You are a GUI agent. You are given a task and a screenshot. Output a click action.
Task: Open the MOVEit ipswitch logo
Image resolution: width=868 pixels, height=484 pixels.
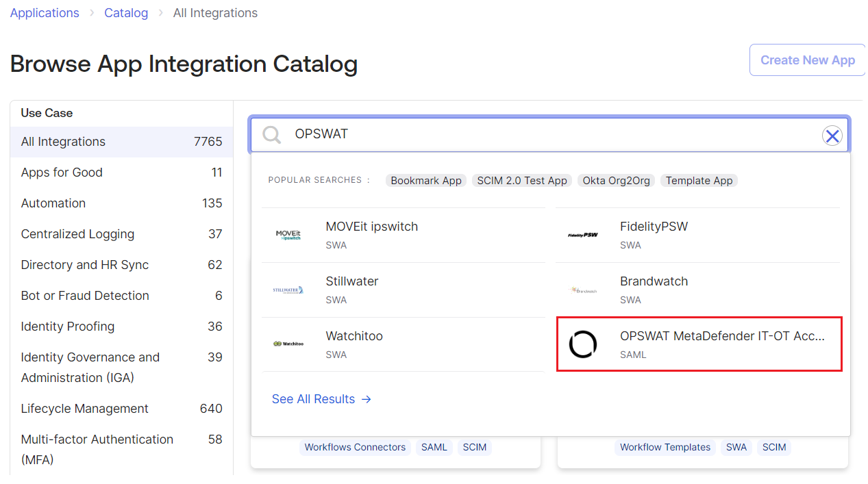coord(288,235)
